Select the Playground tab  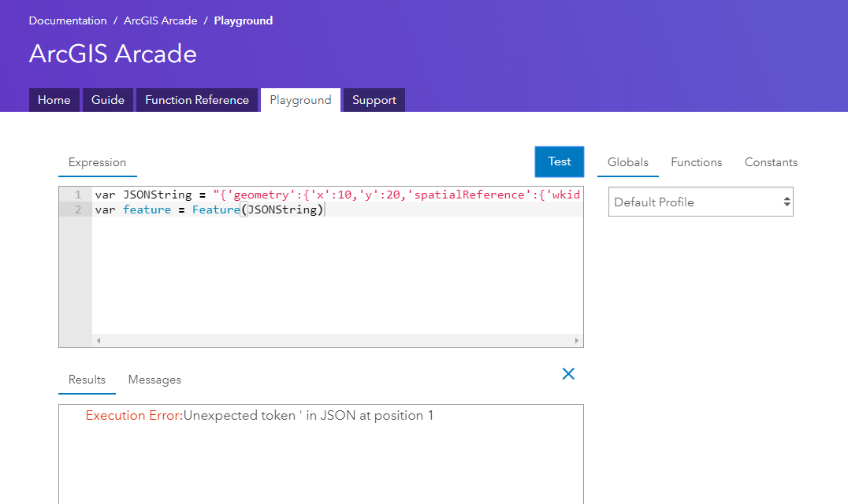(301, 100)
